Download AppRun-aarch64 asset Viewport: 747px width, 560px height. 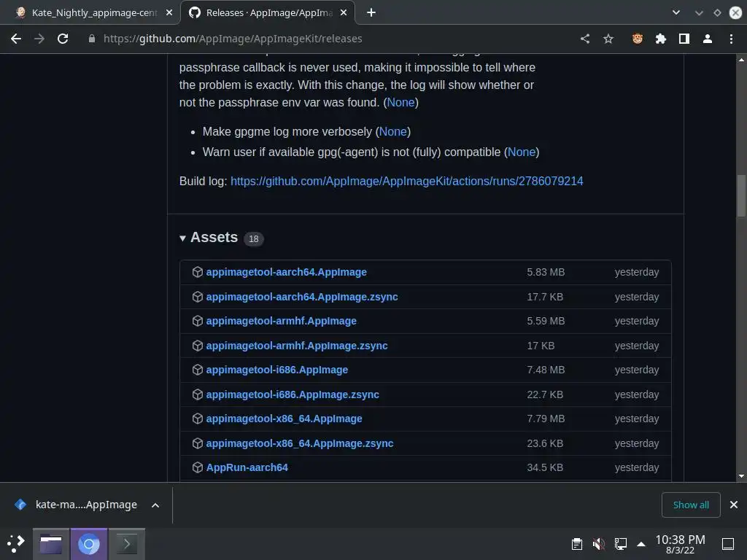247,467
